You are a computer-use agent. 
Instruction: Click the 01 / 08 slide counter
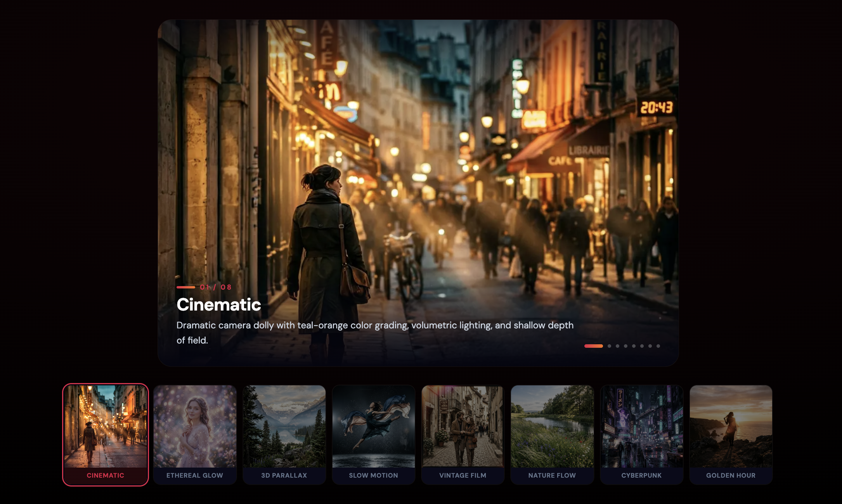[x=215, y=287]
